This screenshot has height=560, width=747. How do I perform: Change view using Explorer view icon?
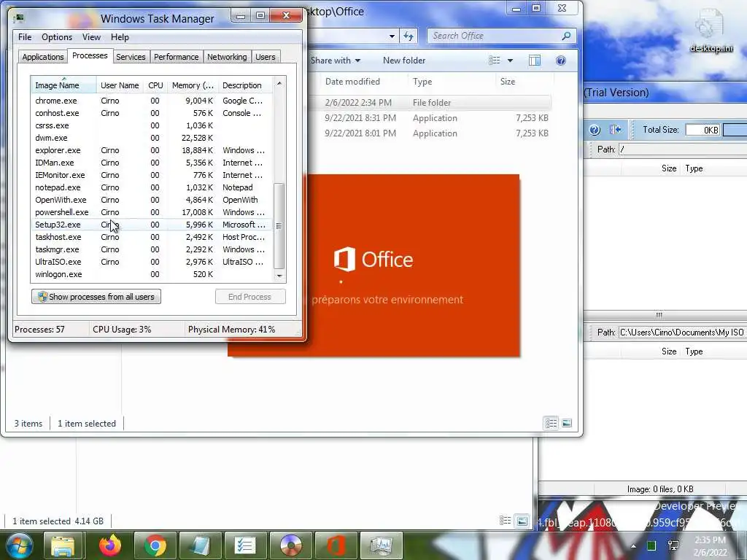point(495,61)
